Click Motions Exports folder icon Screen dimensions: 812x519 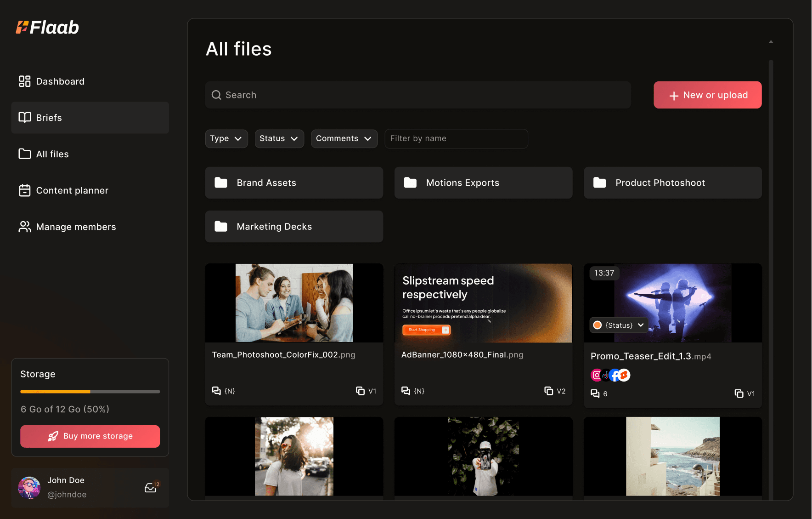410,183
